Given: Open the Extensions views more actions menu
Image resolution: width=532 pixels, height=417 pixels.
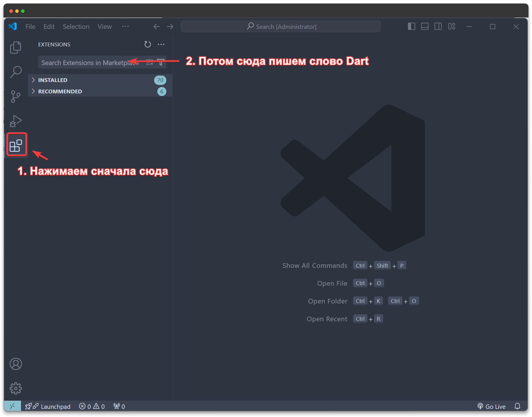Looking at the screenshot, I should pyautogui.click(x=161, y=44).
